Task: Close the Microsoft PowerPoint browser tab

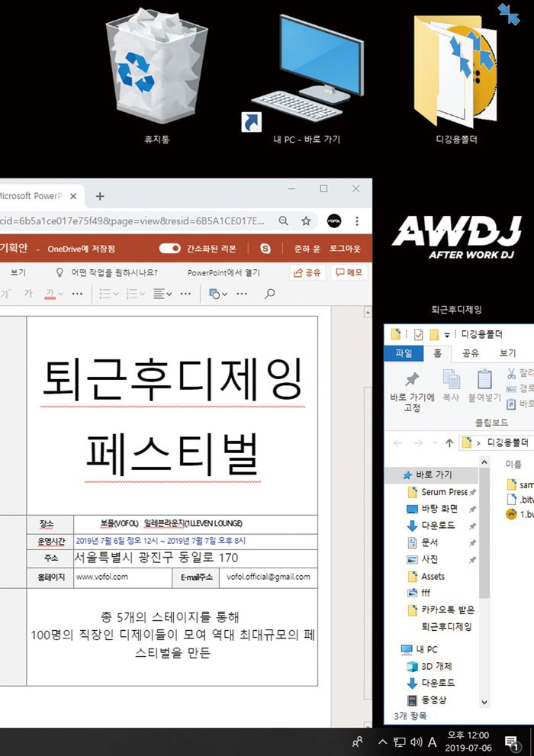Action: [73, 196]
